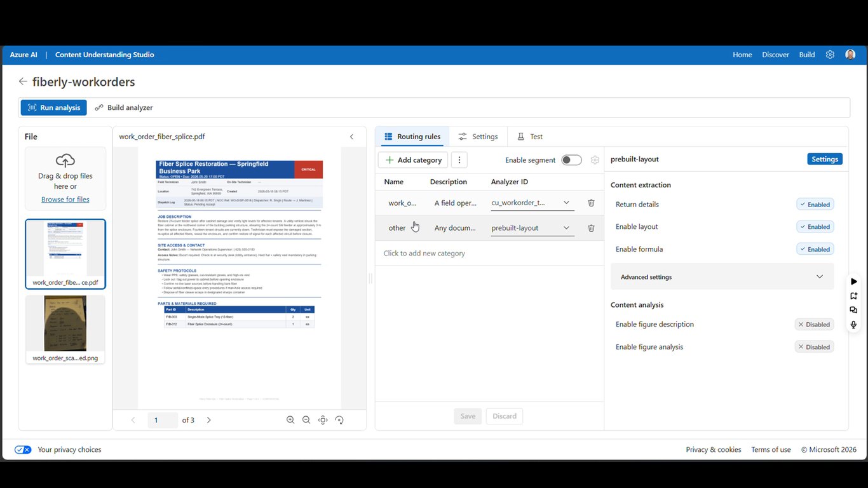Image resolution: width=868 pixels, height=488 pixels.
Task: Zoom in on the document preview
Action: 290,420
